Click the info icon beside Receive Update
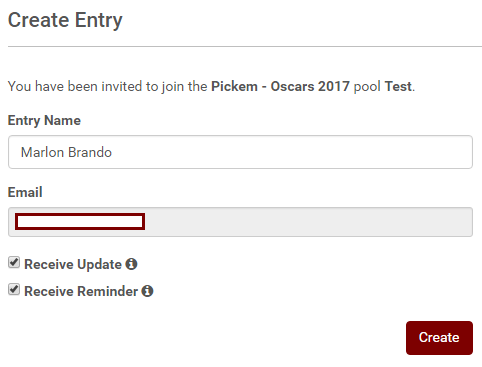 (x=131, y=264)
